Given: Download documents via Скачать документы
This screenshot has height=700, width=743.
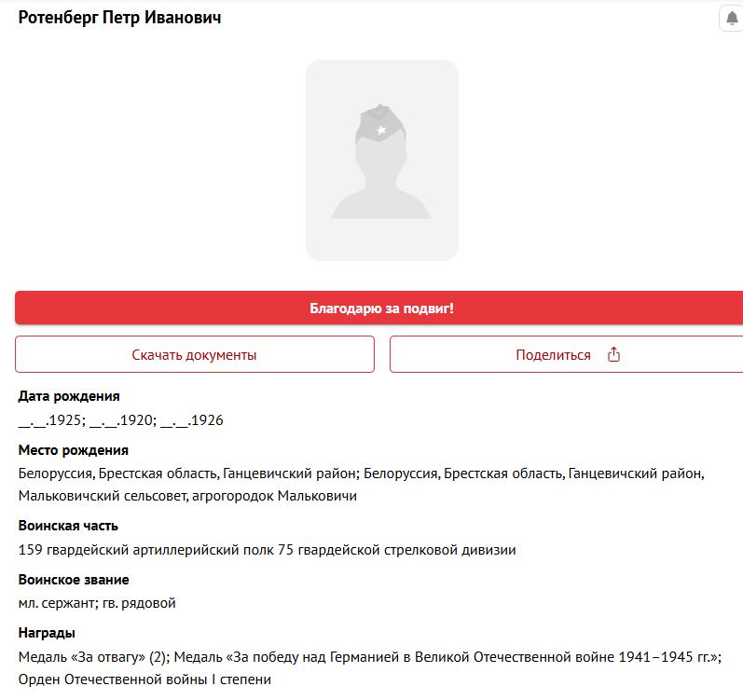Looking at the screenshot, I should (x=195, y=354).
